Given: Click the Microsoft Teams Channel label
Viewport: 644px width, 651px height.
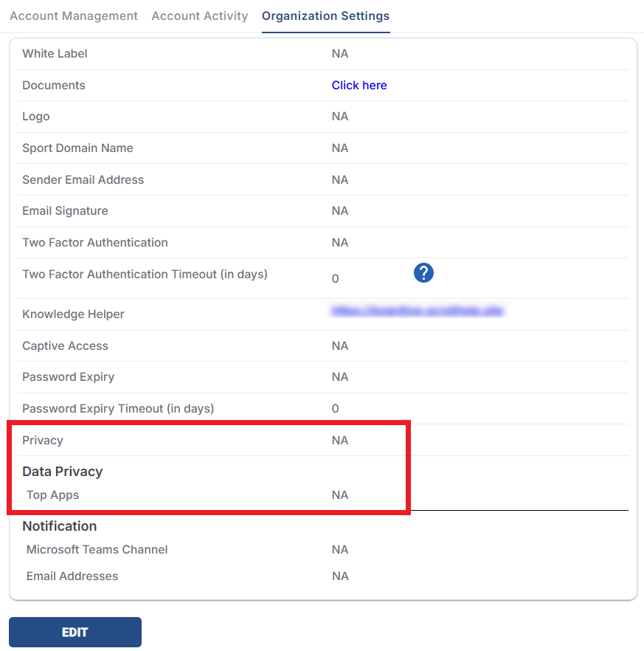Looking at the screenshot, I should point(97,549).
